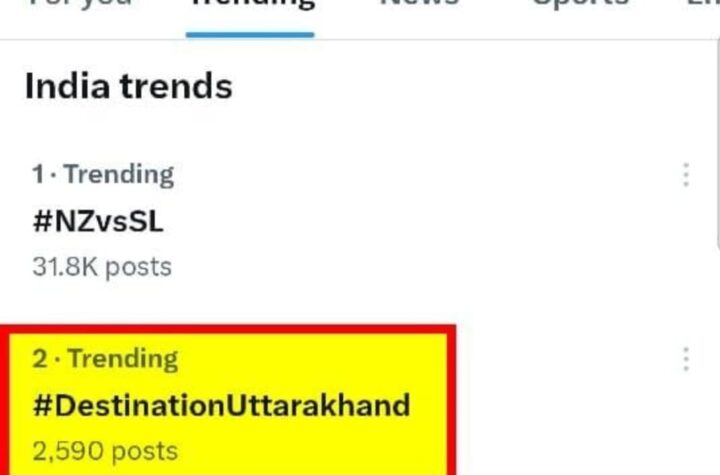Click the scrollbar on the right edge
The width and height of the screenshot is (720, 475).
pos(716,150)
